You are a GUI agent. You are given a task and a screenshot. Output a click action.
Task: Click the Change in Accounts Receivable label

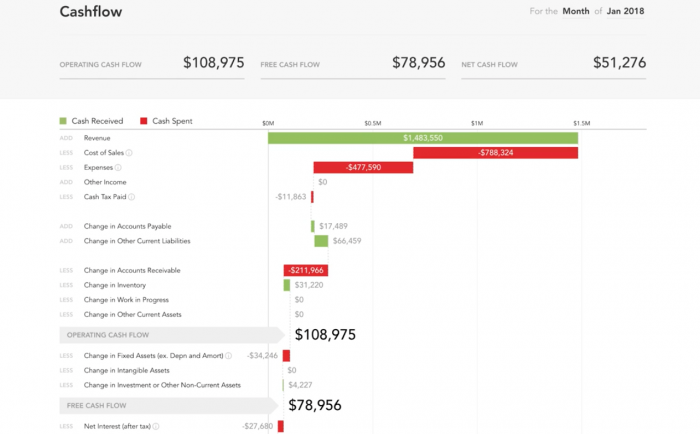(x=132, y=270)
